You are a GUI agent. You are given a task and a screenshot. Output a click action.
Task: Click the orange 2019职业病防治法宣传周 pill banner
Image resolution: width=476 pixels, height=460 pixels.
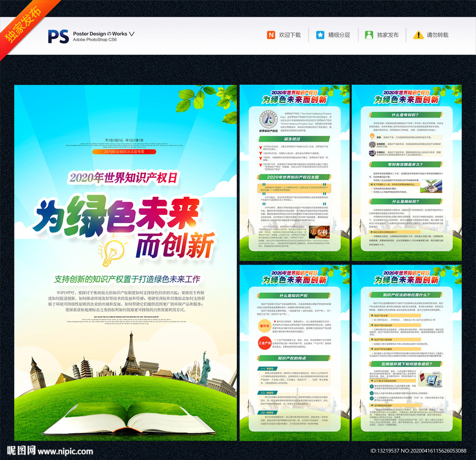[124, 152]
